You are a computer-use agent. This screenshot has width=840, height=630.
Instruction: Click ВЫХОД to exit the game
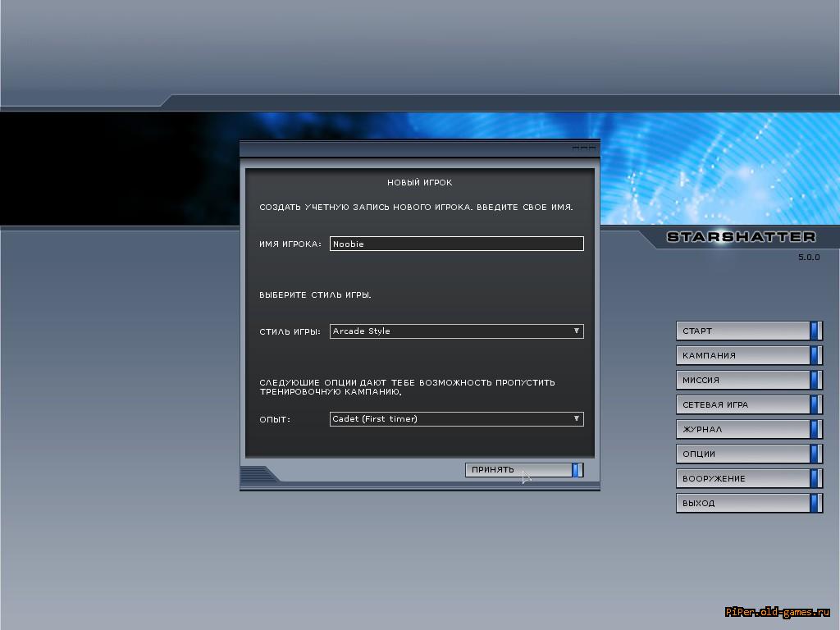(x=748, y=503)
